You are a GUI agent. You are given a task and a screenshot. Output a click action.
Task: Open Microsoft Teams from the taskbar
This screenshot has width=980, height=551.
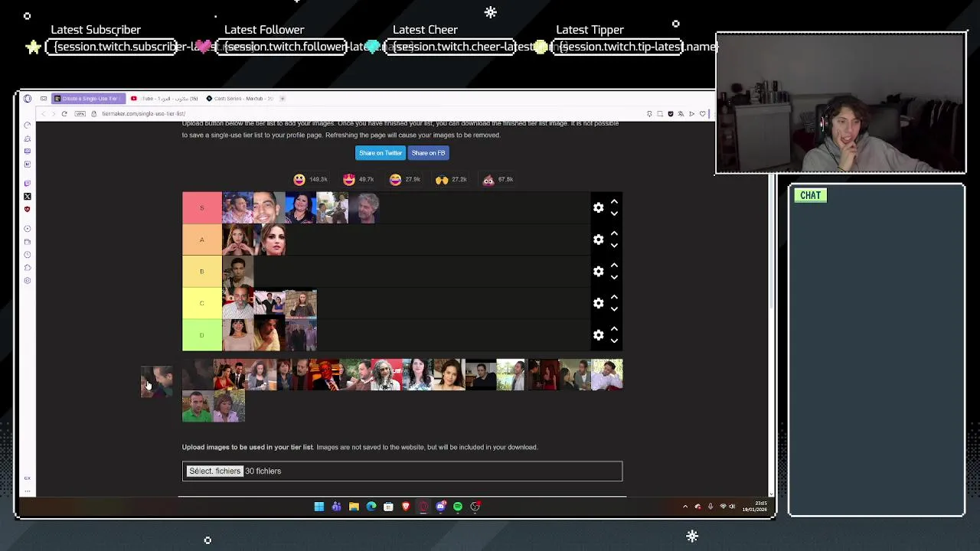[x=336, y=506]
